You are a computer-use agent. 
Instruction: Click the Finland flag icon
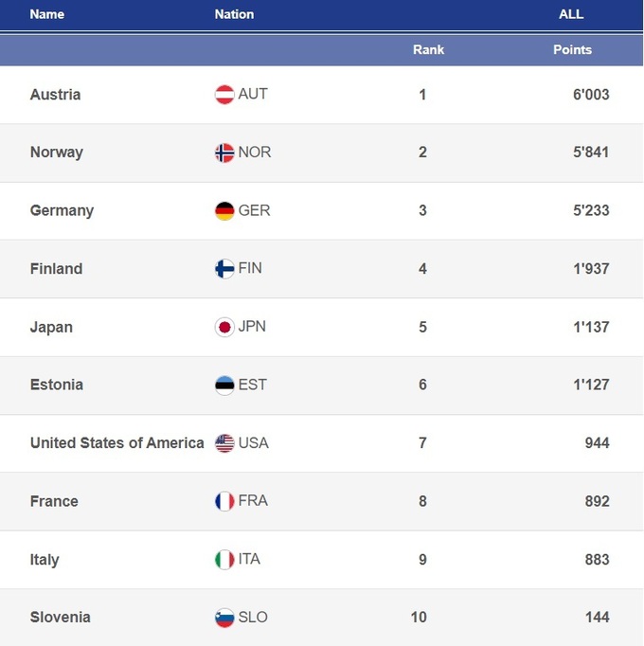coord(224,269)
